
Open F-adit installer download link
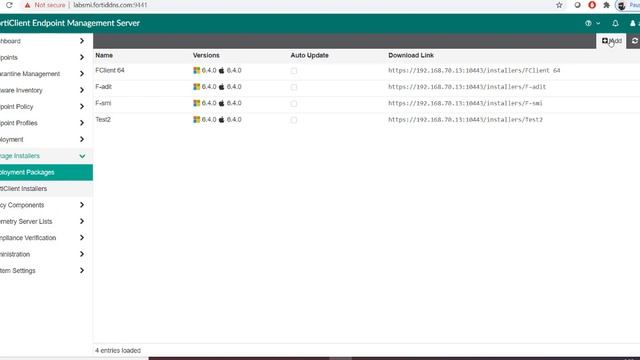[x=467, y=87]
